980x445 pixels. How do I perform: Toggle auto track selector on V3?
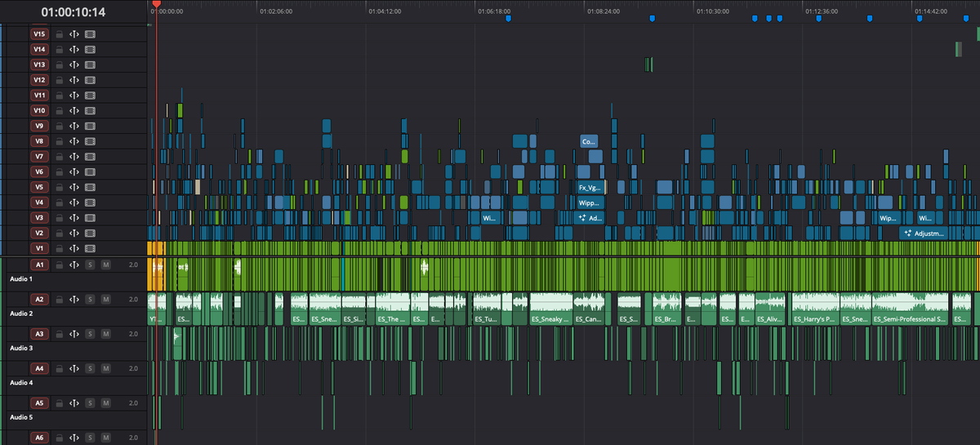[74, 217]
